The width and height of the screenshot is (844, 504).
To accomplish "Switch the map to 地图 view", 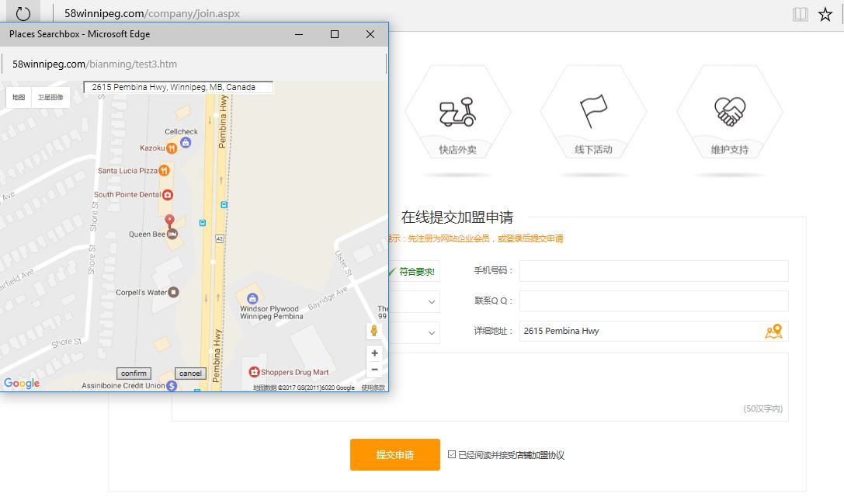I will (x=19, y=98).
